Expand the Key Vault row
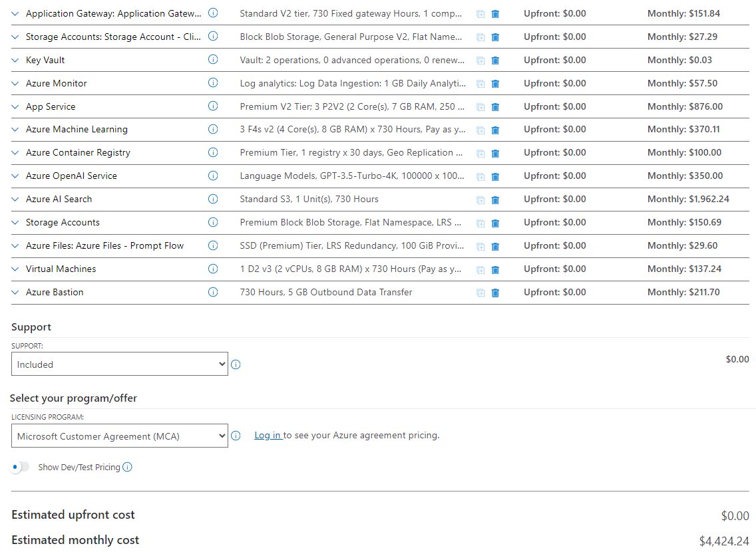Screen dimensions: 756x552 click(x=15, y=61)
